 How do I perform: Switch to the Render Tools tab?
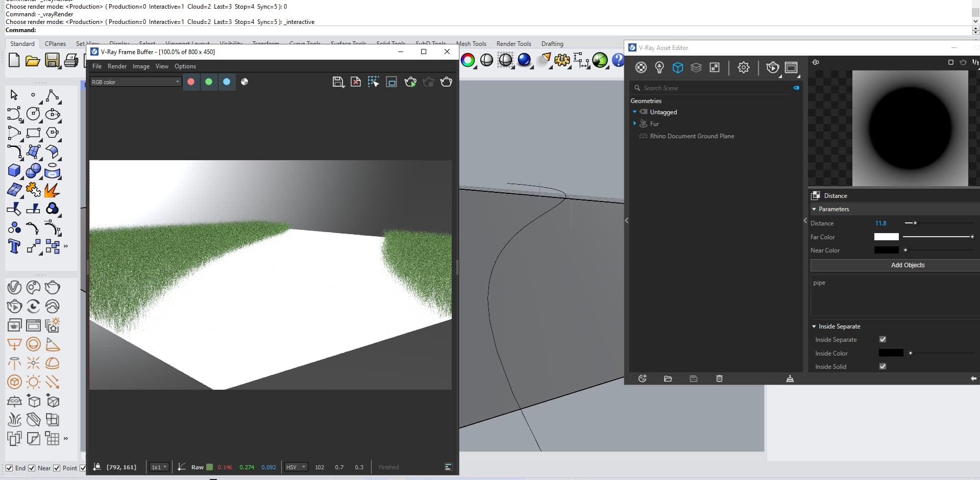click(513, 44)
